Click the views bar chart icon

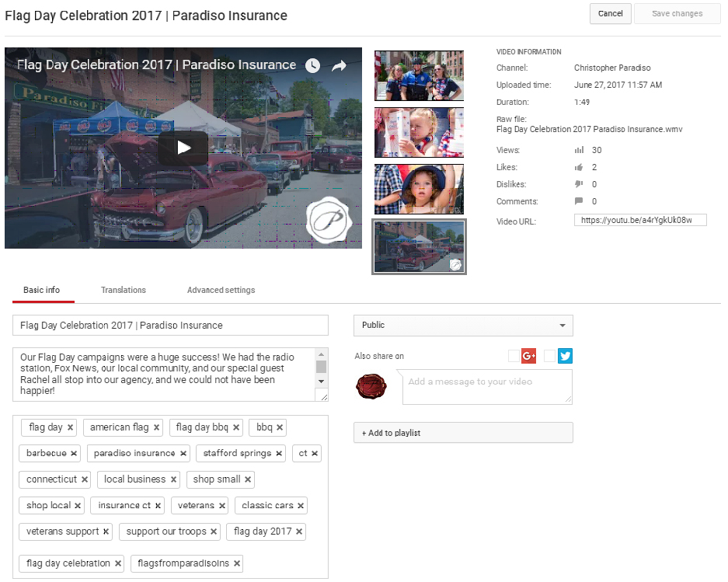click(x=579, y=150)
